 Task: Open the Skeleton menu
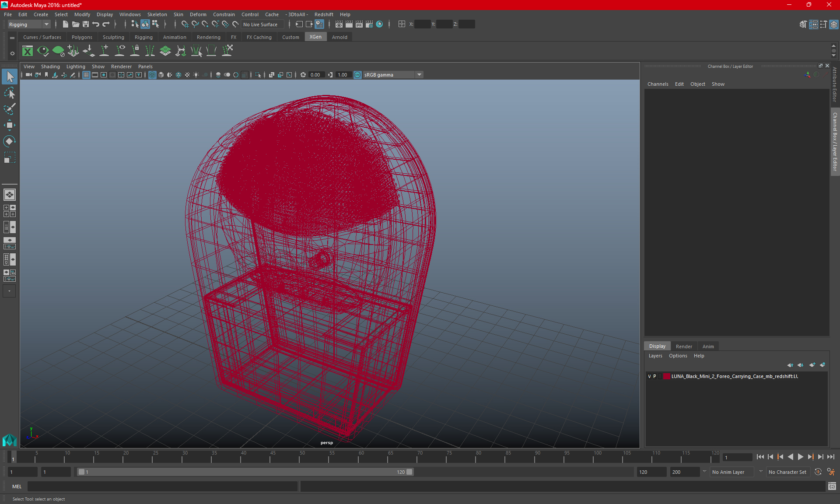[x=157, y=14]
